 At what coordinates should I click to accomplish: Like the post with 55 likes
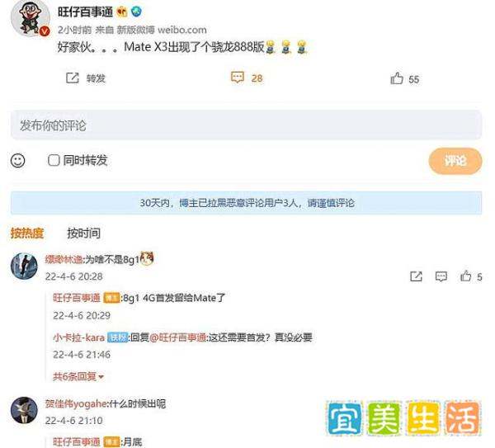397,78
